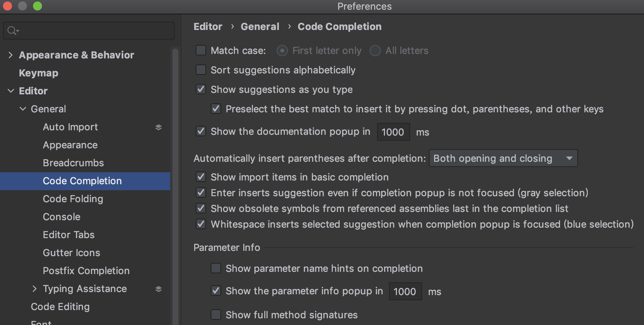Enable Show full method signatures
The width and height of the screenshot is (644, 325).
(x=216, y=315)
